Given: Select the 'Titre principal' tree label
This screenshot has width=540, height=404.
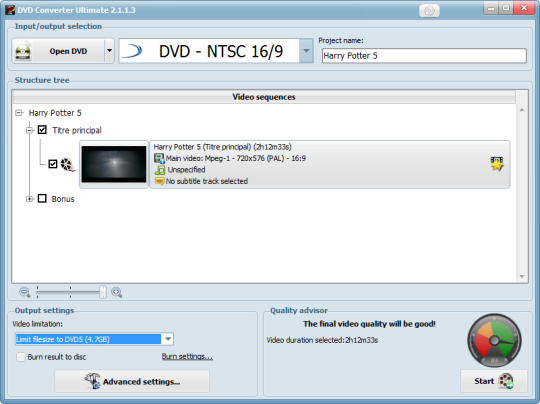Looking at the screenshot, I should (x=77, y=130).
